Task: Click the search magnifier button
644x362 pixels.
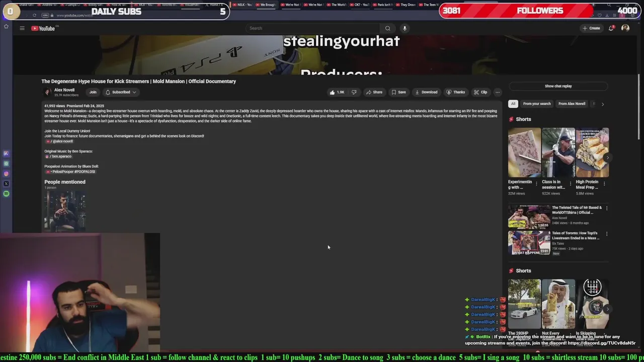Action: (387, 28)
